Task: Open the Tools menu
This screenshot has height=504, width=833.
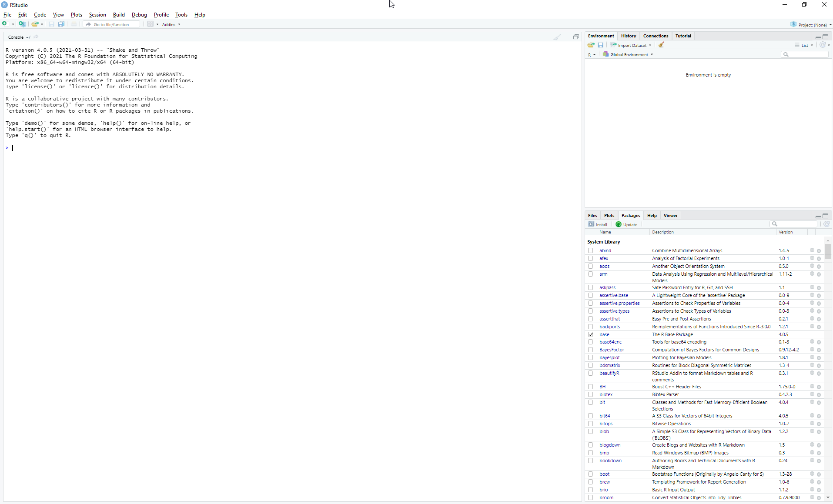Action: click(181, 15)
